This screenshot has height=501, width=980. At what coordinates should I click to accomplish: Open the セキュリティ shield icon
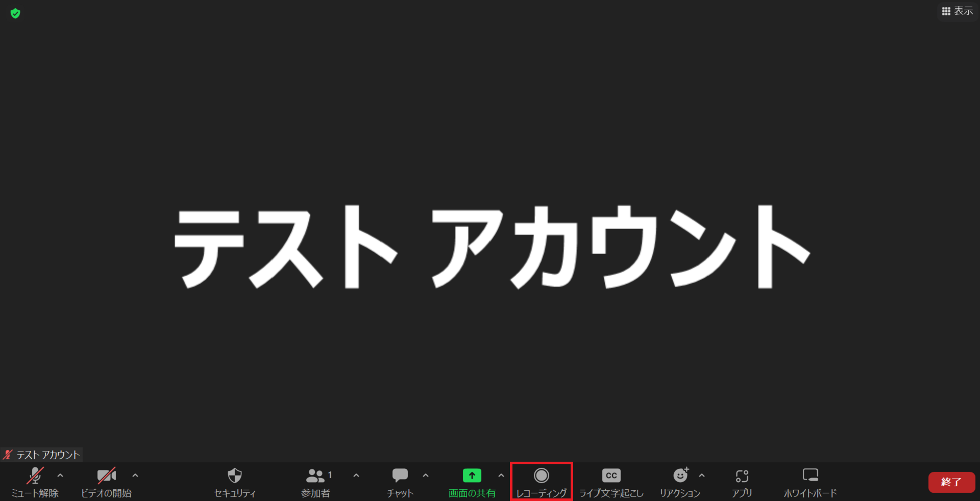(x=235, y=482)
